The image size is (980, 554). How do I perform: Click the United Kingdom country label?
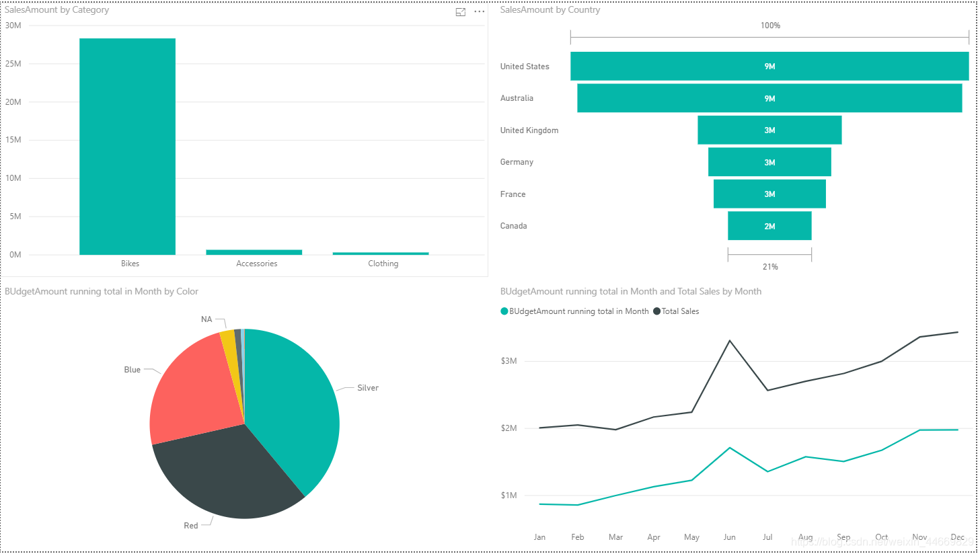529,130
